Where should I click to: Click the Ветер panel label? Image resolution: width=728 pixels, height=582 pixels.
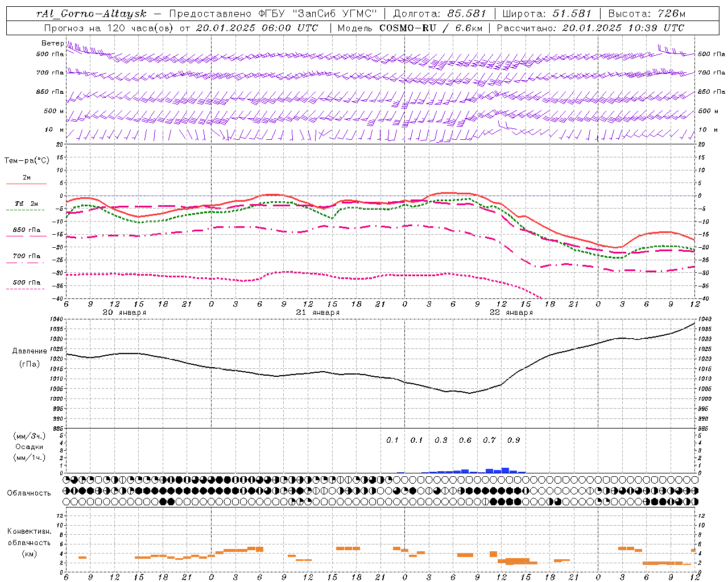[x=53, y=43]
